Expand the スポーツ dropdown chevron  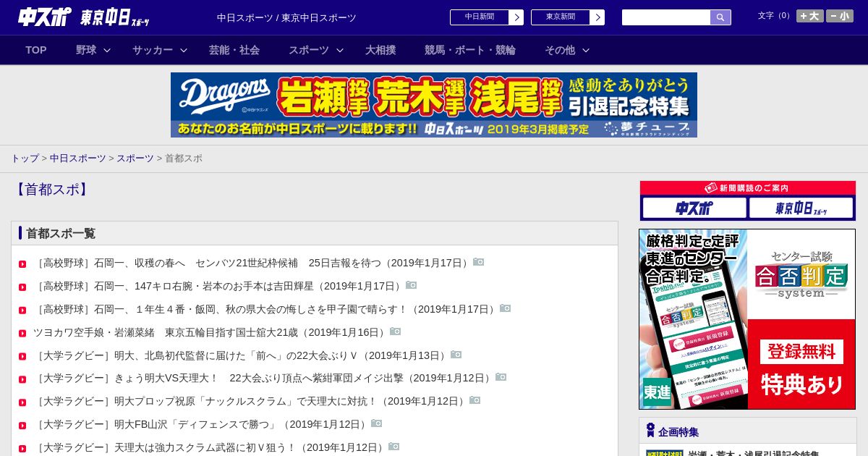point(340,50)
